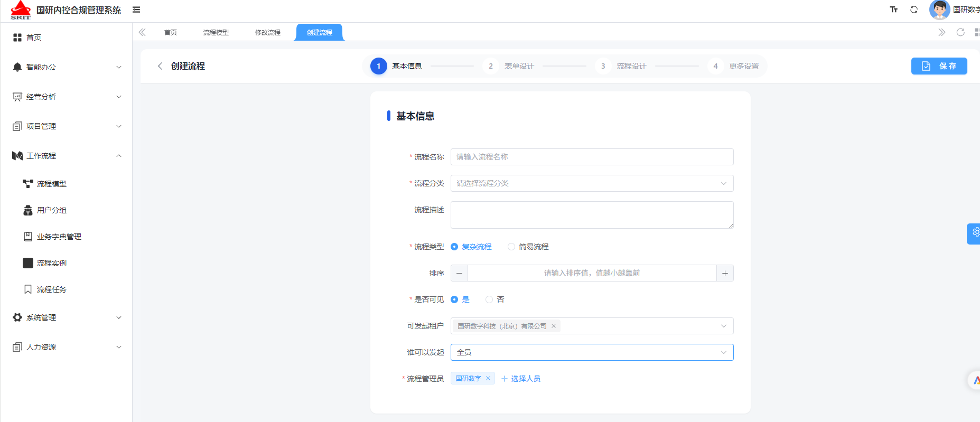
Task: Go to step 3 流程设计
Action: tap(621, 66)
